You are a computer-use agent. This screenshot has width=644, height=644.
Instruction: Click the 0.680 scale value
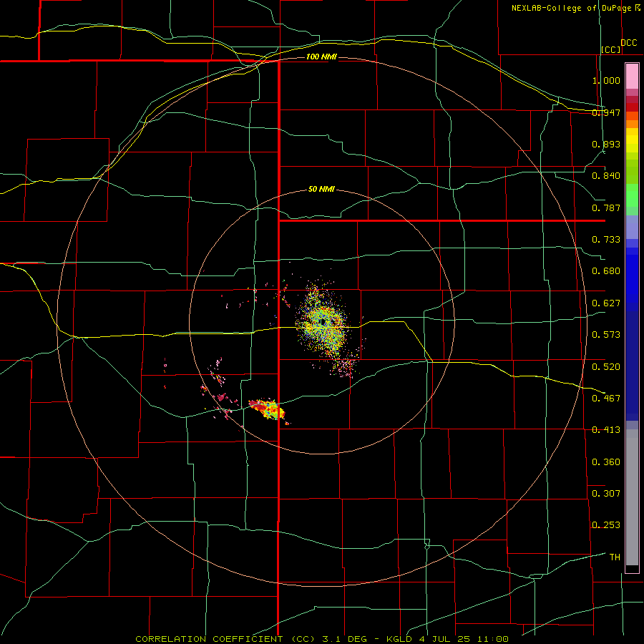pos(606,271)
